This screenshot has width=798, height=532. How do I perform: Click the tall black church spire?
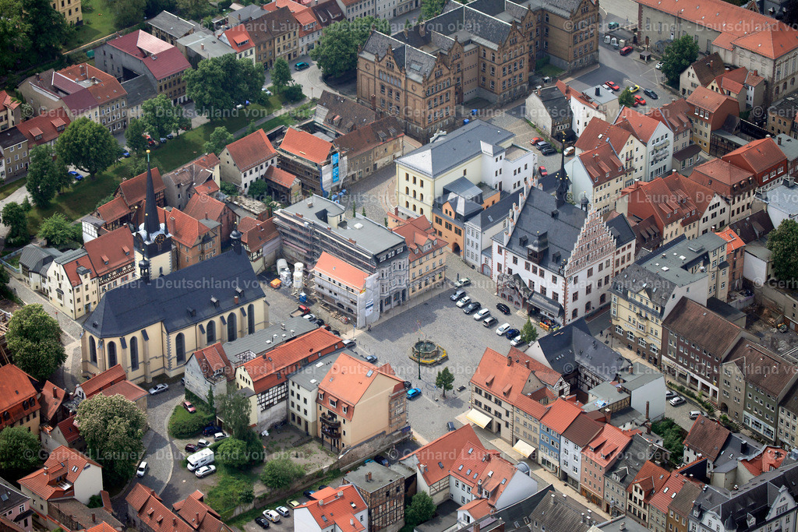[150, 195]
